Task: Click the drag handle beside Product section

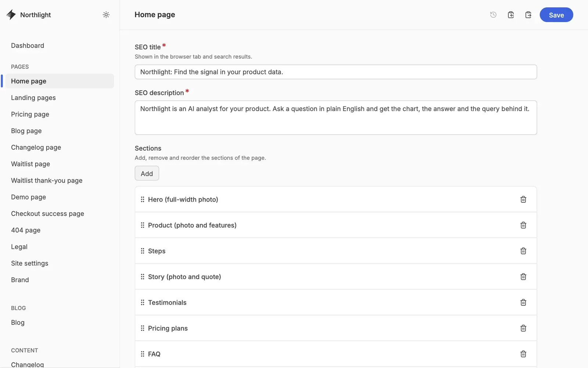Action: [143, 225]
